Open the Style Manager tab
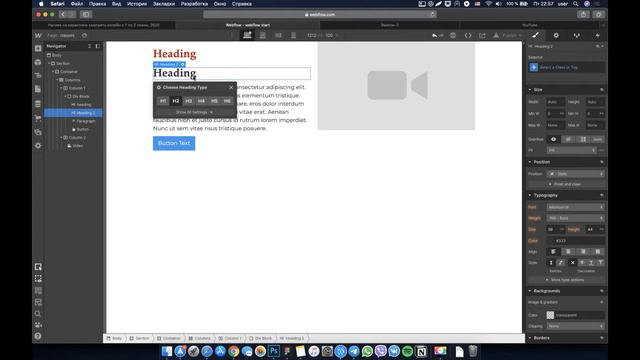Image resolution: width=640 pixels, height=360 pixels. [576, 36]
